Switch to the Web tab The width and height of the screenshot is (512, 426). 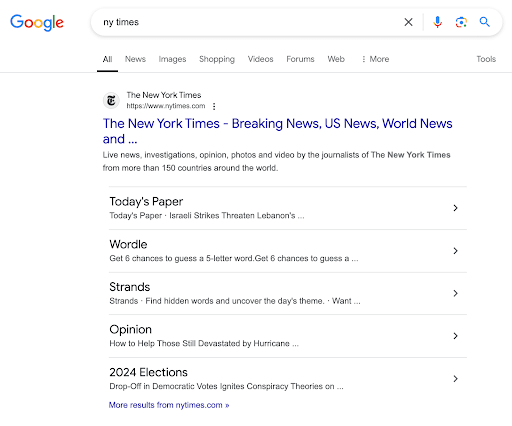coord(336,59)
